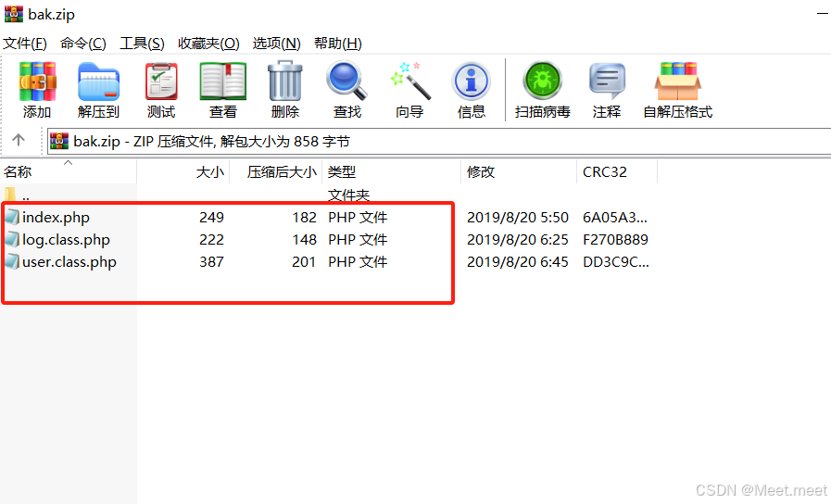Click the Info (信息) icon
831x504 pixels.
coord(472,82)
